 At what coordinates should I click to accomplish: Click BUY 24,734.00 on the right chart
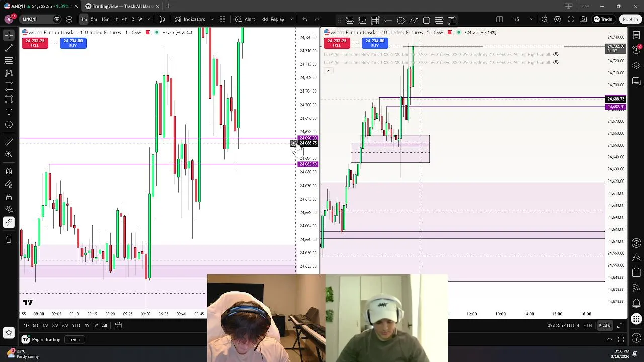375,43
